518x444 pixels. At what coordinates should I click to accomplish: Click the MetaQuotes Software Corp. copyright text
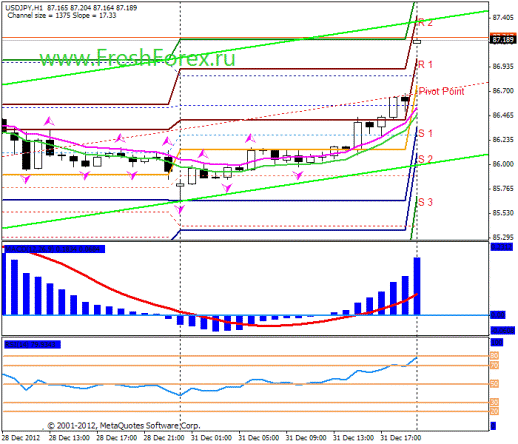(x=124, y=426)
